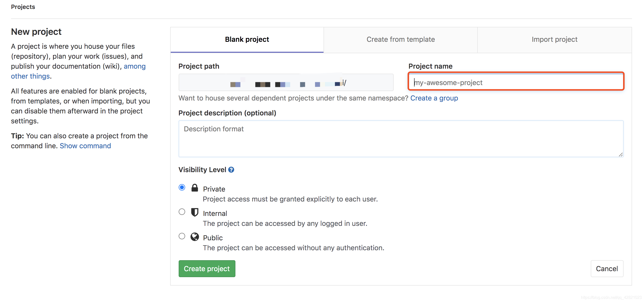Viewport: 644px width, 302px height.
Task: Click the Public globe icon
Action: pyautogui.click(x=195, y=237)
